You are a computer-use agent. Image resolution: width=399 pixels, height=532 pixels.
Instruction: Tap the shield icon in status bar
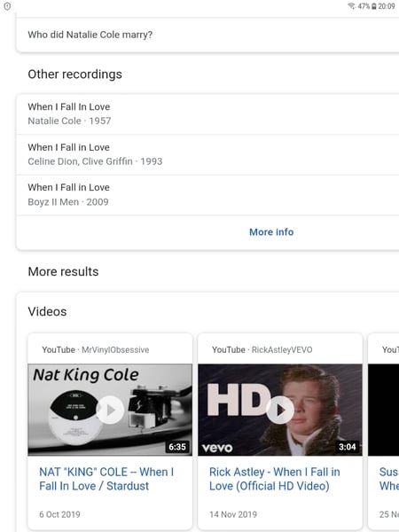7,6
